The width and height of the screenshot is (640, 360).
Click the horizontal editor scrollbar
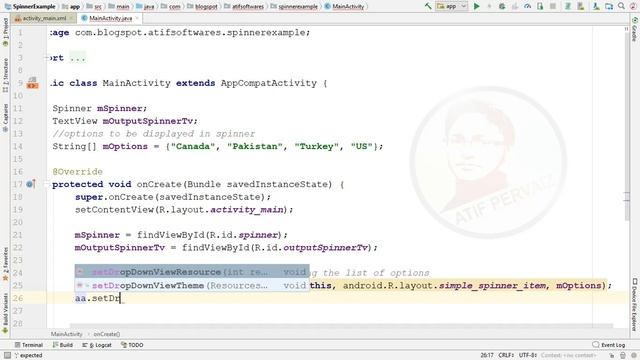tap(341, 325)
